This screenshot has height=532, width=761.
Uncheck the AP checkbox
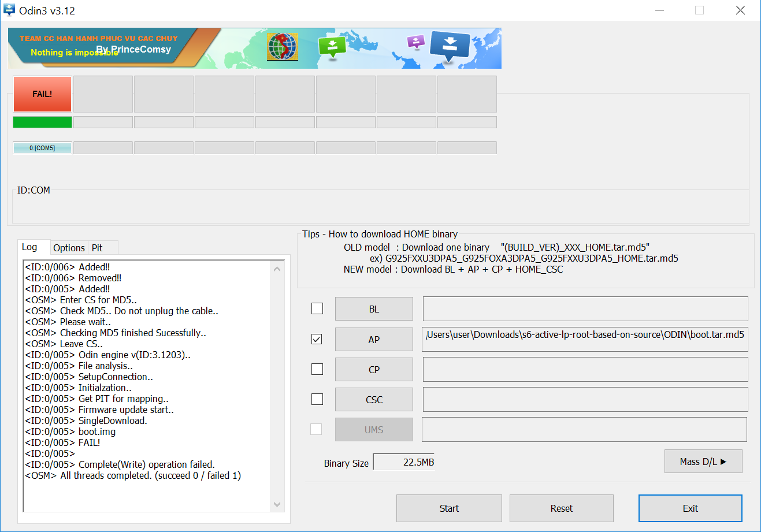click(317, 339)
